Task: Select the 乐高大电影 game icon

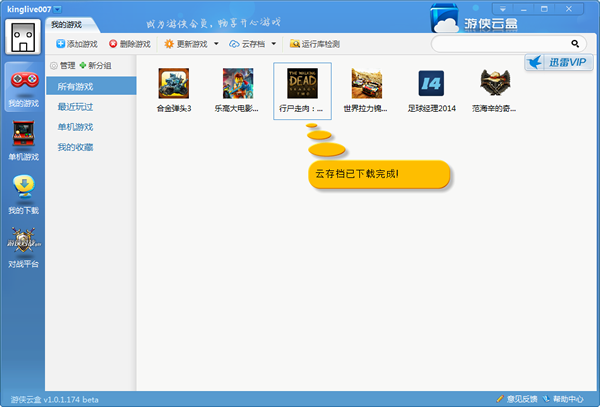Action: click(x=238, y=83)
